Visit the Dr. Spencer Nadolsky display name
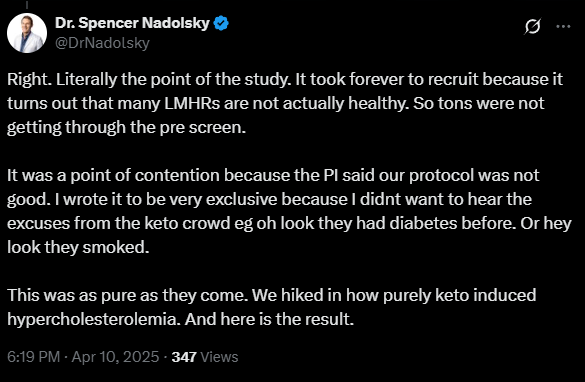 [132, 23]
